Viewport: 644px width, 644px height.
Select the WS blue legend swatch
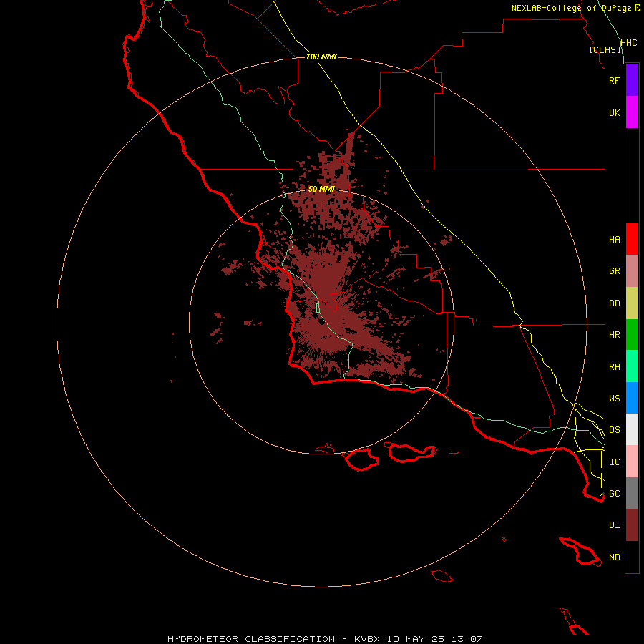click(632, 398)
